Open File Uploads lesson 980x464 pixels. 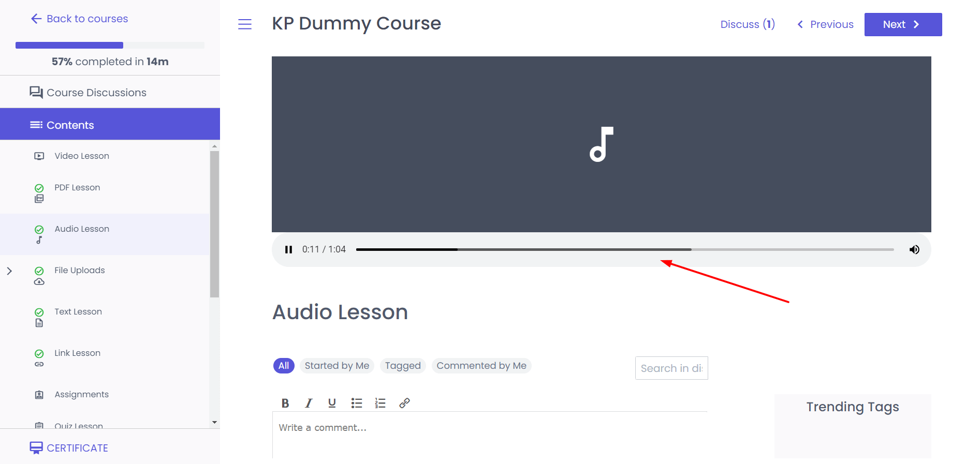click(x=80, y=270)
